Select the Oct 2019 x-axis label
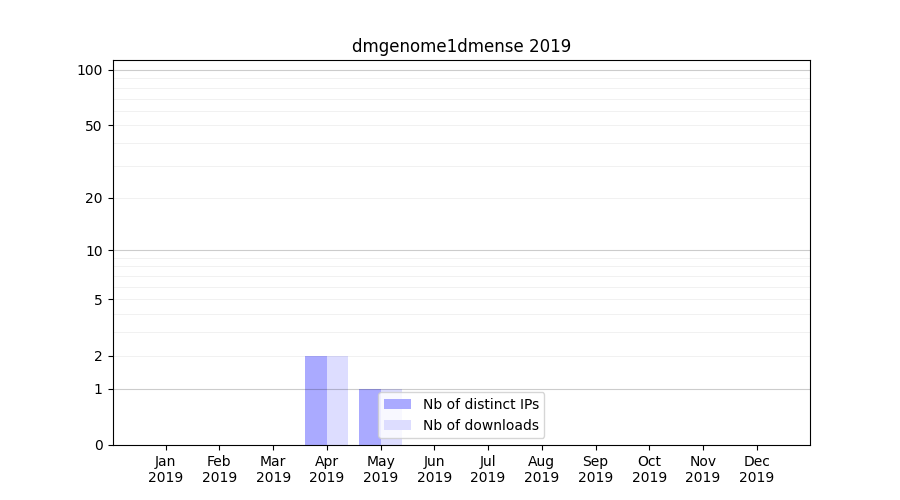Screen dimensions: 900x500 click(x=649, y=469)
